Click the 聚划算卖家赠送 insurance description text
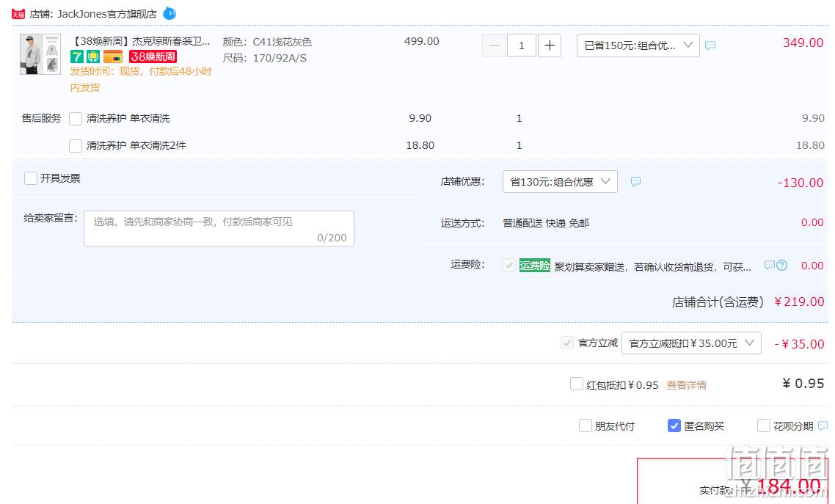 [x=653, y=266]
